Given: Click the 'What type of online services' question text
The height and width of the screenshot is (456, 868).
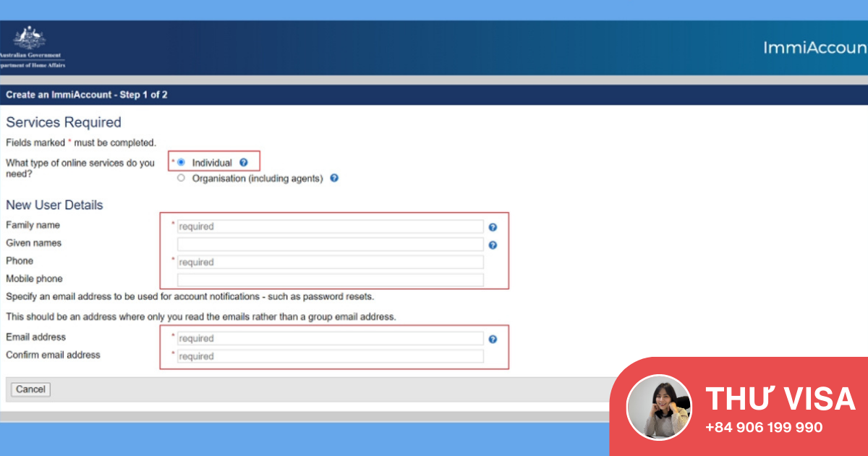Looking at the screenshot, I should (x=80, y=169).
